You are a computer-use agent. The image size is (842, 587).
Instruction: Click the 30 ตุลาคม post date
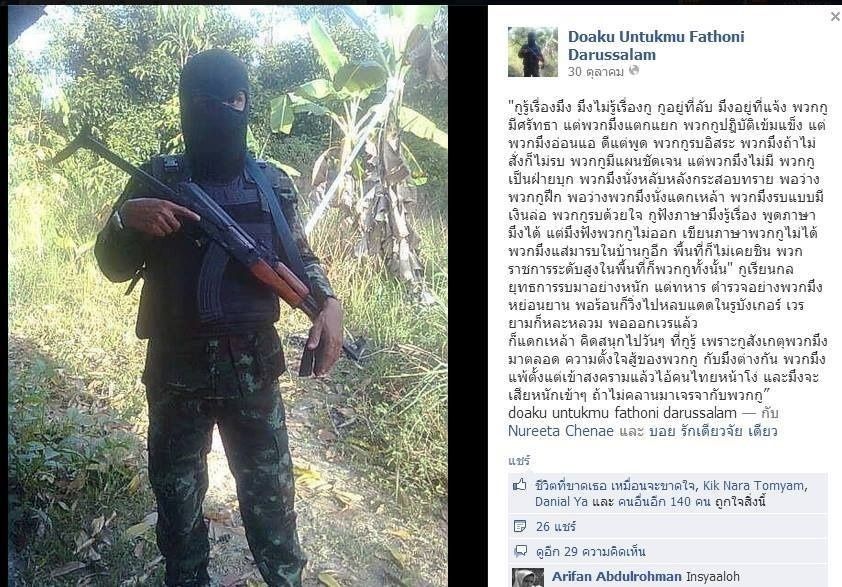click(x=596, y=71)
